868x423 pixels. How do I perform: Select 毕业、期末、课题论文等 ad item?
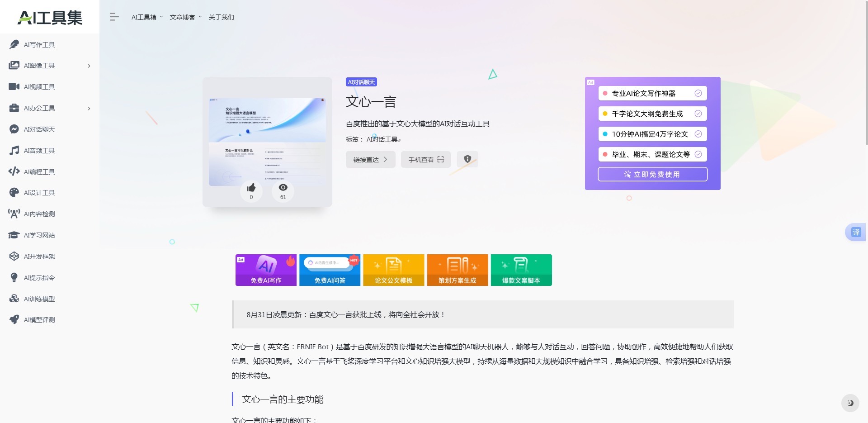coord(652,154)
